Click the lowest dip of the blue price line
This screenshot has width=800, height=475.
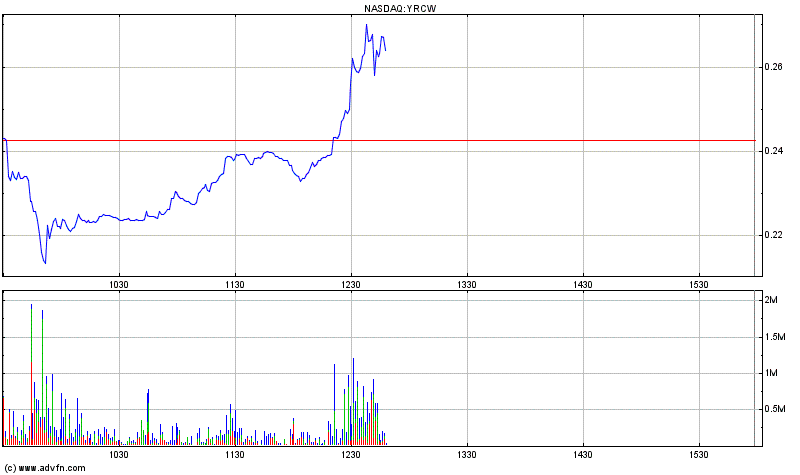(45, 263)
